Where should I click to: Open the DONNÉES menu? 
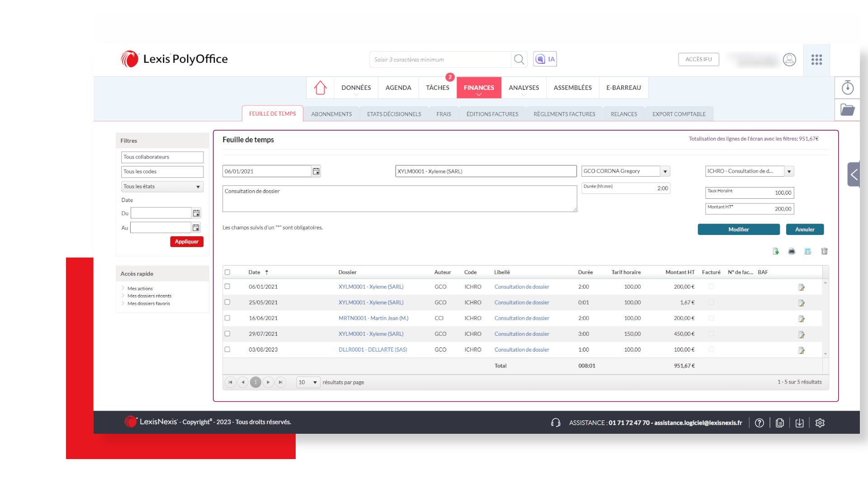tap(356, 88)
